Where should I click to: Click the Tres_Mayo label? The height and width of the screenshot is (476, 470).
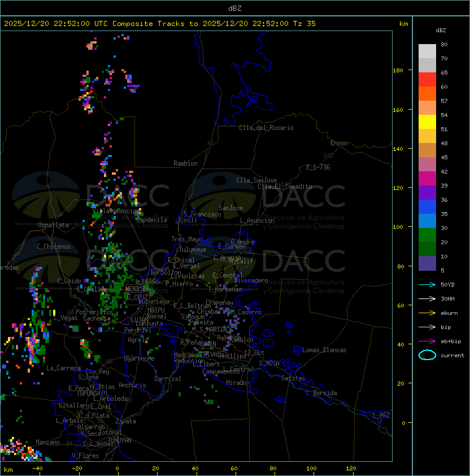(186, 239)
